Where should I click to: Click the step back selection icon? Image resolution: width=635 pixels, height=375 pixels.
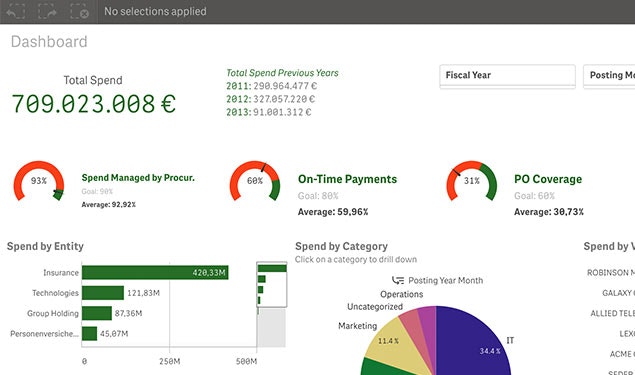click(x=15, y=11)
